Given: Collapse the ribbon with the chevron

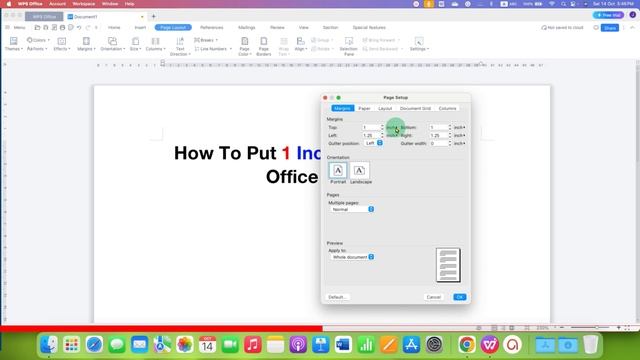Looking at the screenshot, I should 632,28.
